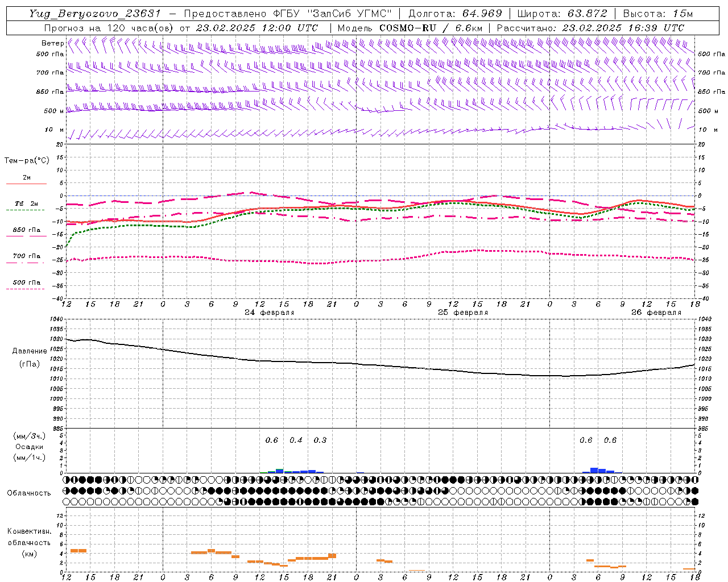This screenshot has width=728, height=582.
Task: Click the 'Td 2м' dew point legend entry
Action: [26, 203]
